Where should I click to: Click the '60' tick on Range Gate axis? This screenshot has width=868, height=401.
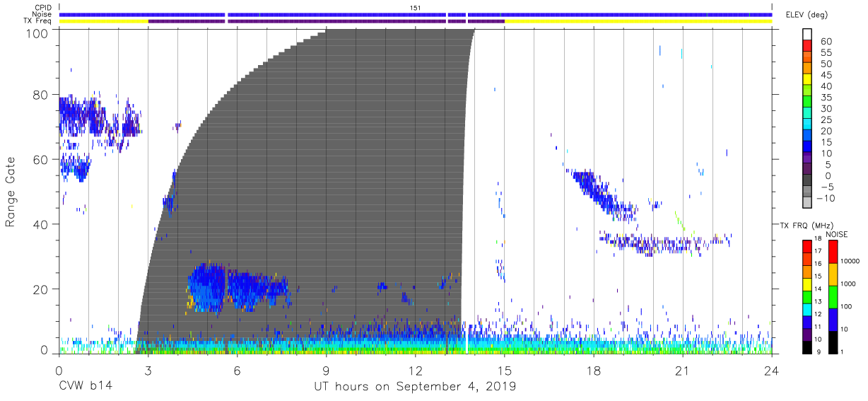pyautogui.click(x=40, y=160)
